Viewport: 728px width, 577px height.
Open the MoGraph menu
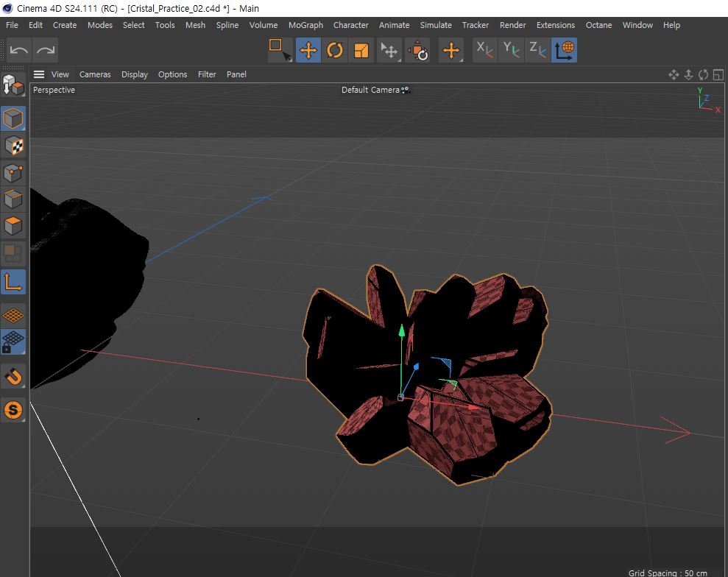point(305,25)
